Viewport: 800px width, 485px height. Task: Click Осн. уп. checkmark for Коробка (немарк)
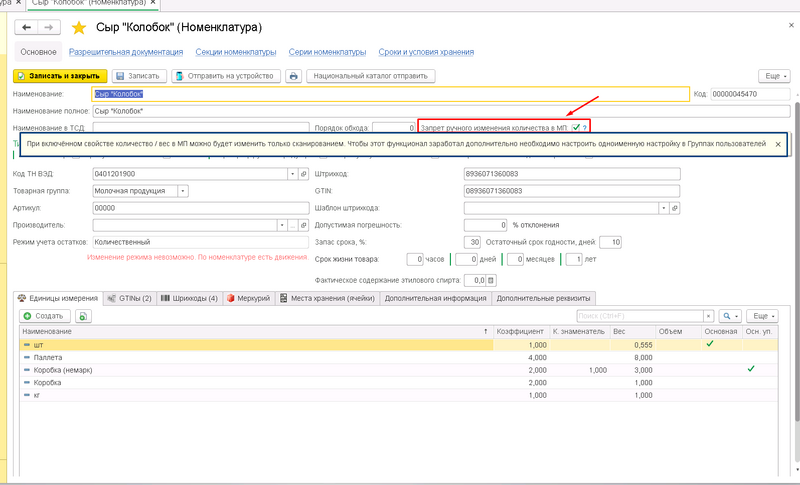(x=751, y=369)
